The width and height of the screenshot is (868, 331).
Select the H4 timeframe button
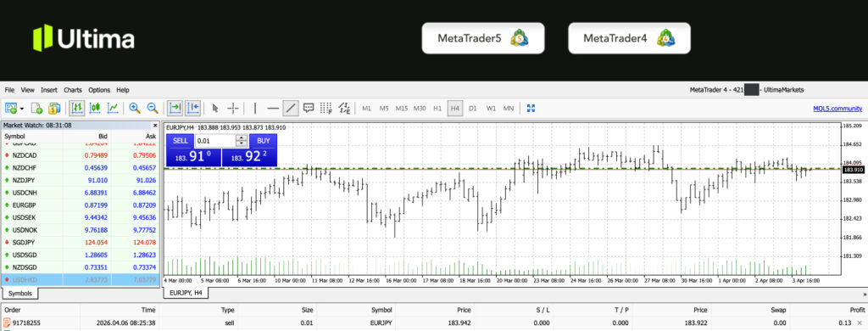tap(455, 108)
